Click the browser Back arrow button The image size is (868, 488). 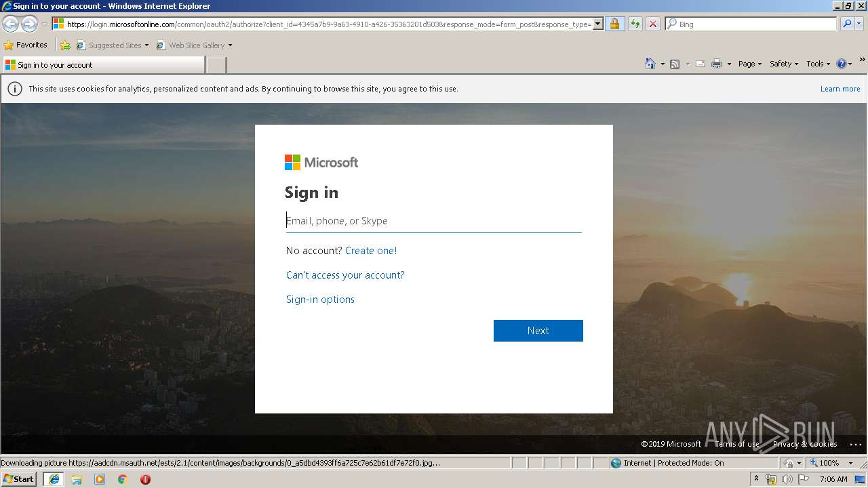(x=10, y=24)
